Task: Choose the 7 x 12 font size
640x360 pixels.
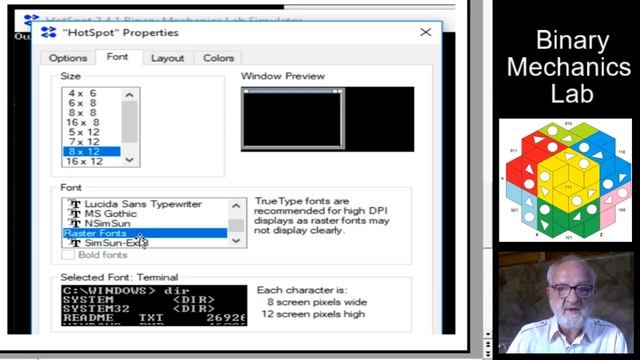Action: point(84,142)
